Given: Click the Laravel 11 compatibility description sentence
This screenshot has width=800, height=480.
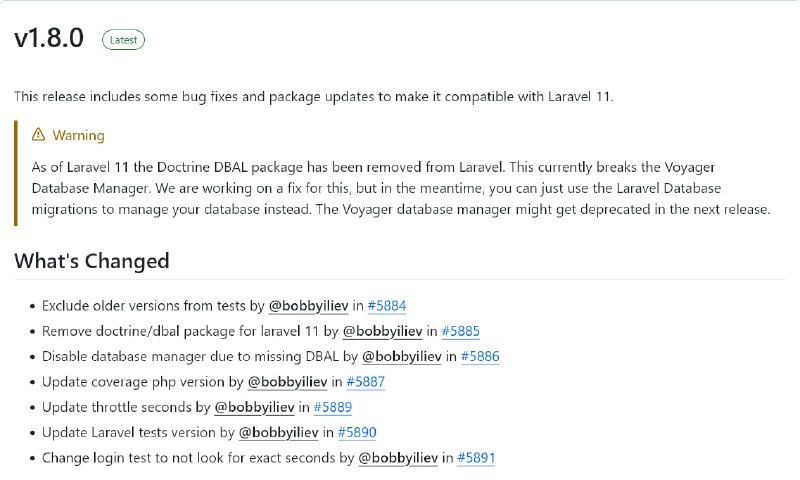Looking at the screenshot, I should tap(314, 96).
